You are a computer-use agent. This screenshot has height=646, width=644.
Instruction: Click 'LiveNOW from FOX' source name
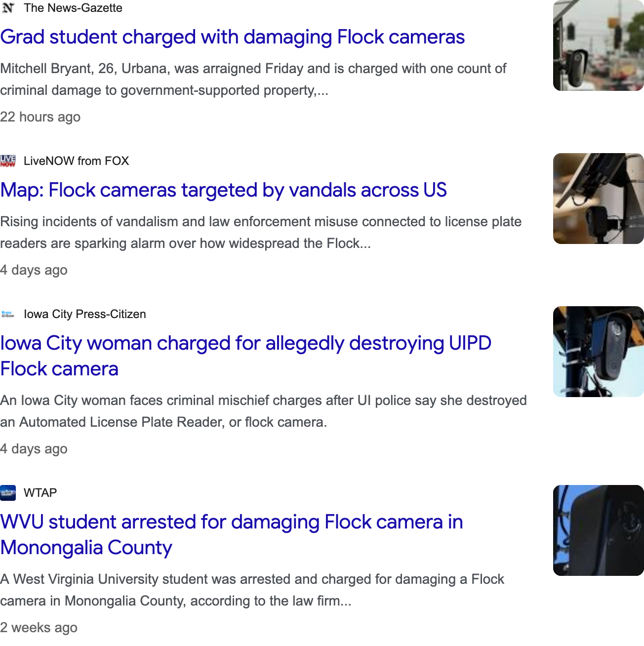pos(76,161)
